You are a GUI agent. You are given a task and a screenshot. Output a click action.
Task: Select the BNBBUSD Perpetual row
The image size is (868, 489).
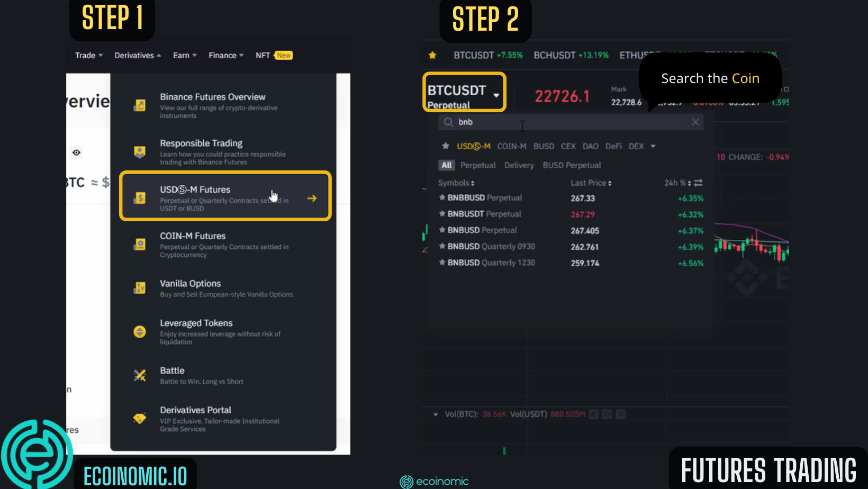coord(571,198)
